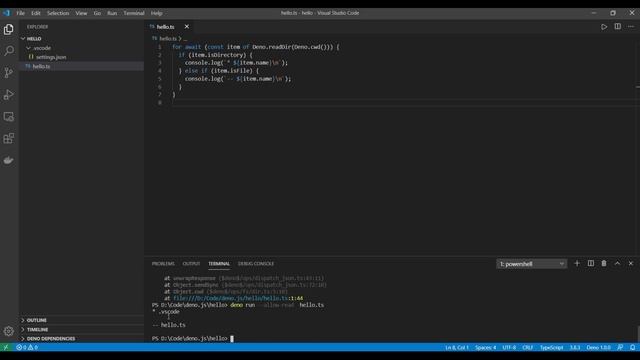Expand the OUTLINE section
Screen dimensions: 640x360
tap(82, 320)
